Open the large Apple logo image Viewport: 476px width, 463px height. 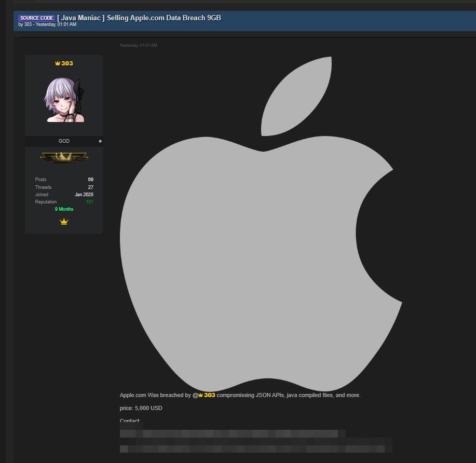(x=261, y=223)
